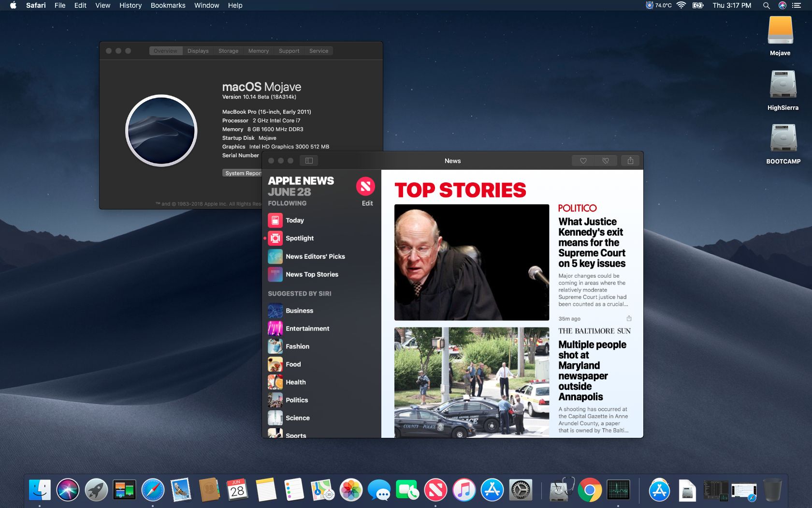The width and height of the screenshot is (812, 508).
Task: Open Activity Monitor in the Dock
Action: point(618,490)
